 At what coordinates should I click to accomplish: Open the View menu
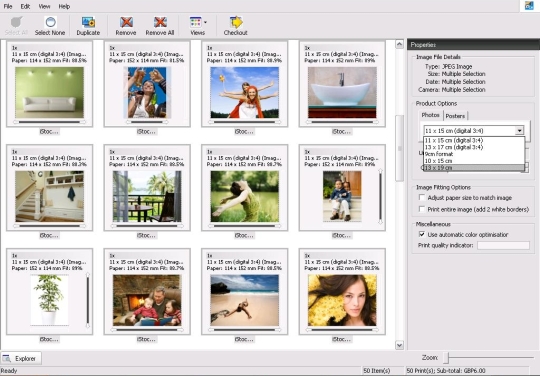pos(44,6)
